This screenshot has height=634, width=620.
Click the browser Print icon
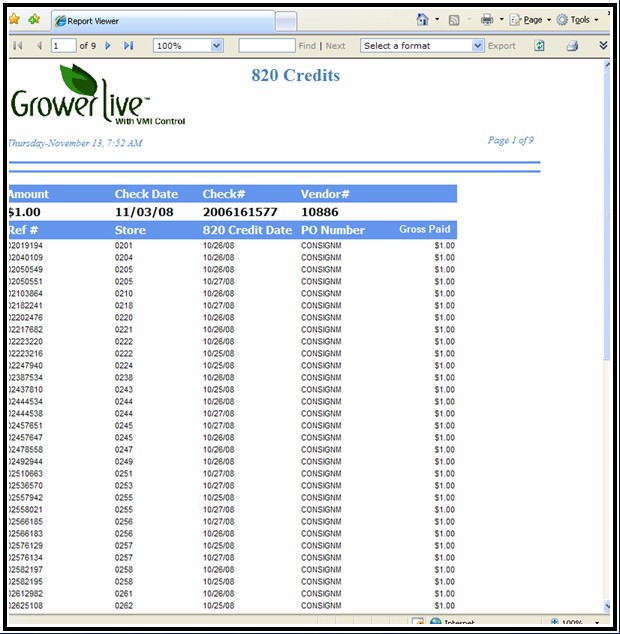click(x=486, y=19)
